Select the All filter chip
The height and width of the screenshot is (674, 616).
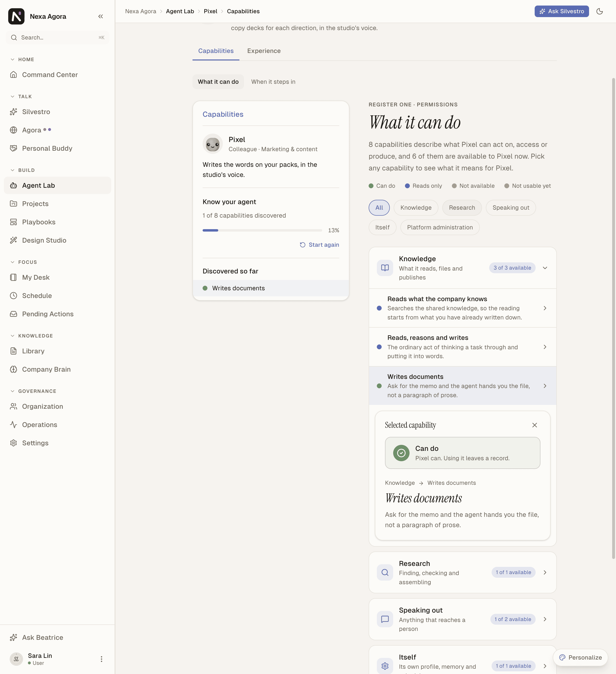(x=379, y=207)
